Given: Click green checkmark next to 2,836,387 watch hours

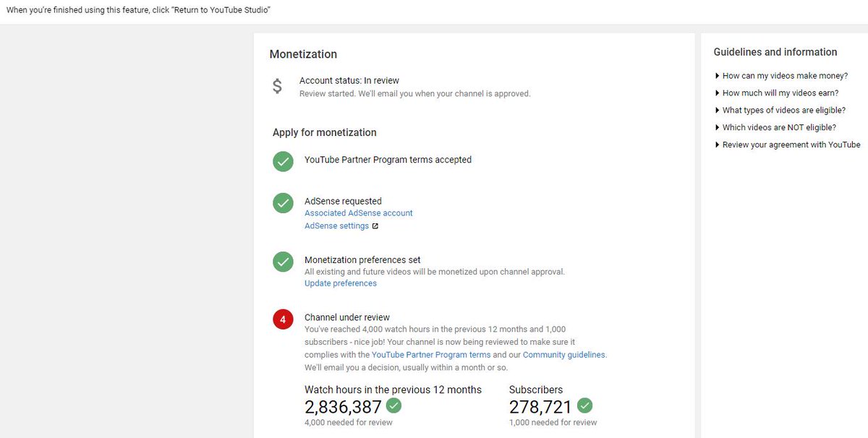Looking at the screenshot, I should coord(393,405).
